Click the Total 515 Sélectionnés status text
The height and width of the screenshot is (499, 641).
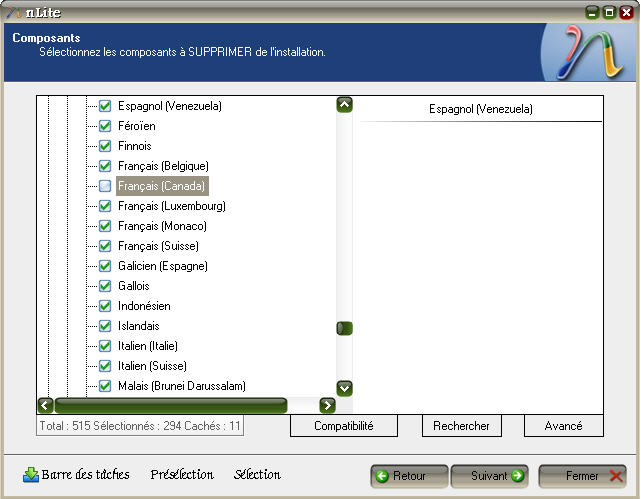[140, 426]
